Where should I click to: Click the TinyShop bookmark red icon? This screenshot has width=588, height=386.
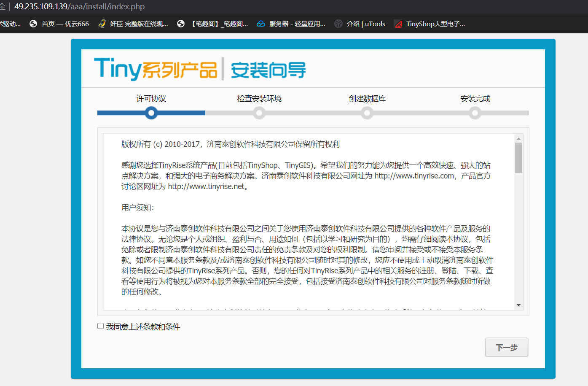point(398,24)
